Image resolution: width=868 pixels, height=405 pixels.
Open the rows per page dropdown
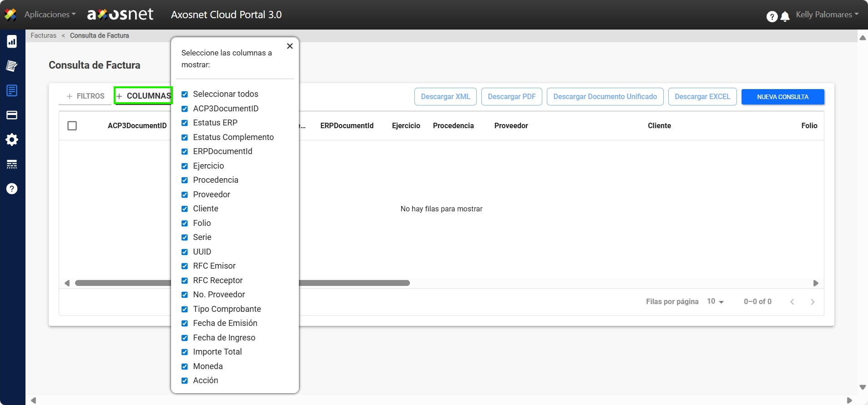pyautogui.click(x=715, y=301)
